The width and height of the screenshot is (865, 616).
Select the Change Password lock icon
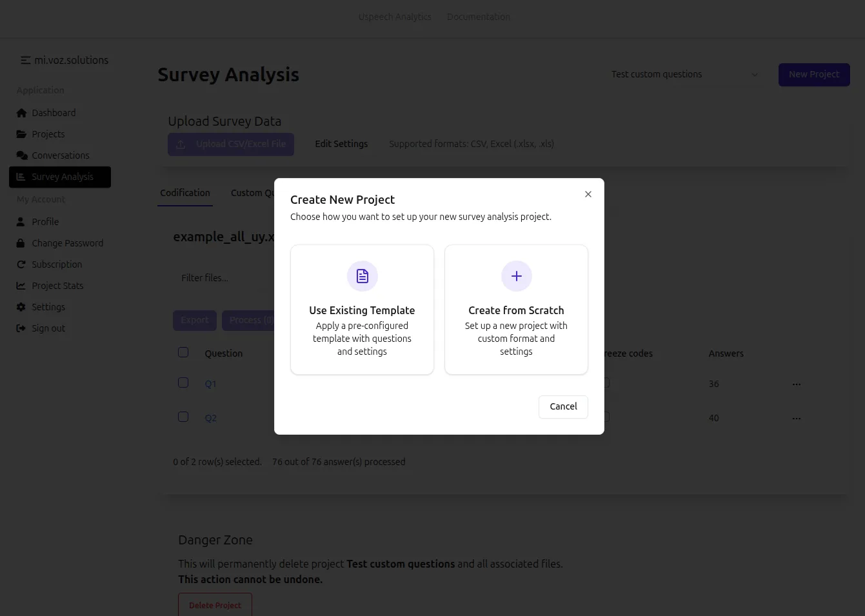(21, 243)
